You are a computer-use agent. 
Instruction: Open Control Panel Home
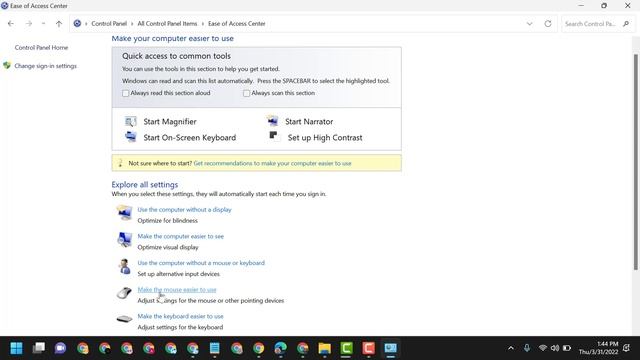pyautogui.click(x=41, y=47)
